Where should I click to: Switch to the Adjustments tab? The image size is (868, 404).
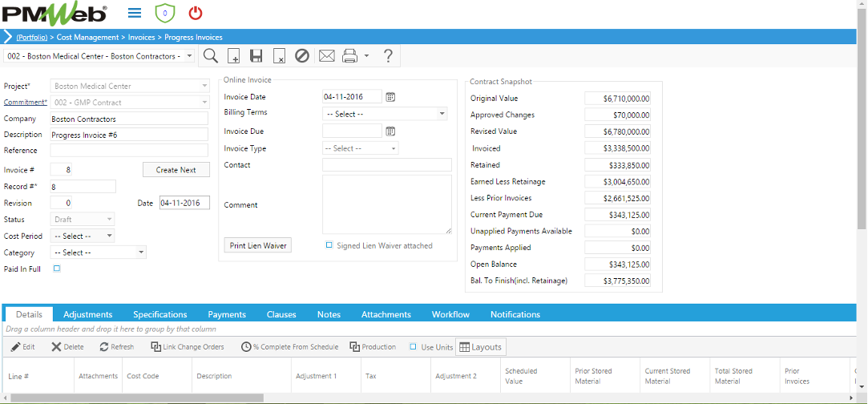pos(88,314)
